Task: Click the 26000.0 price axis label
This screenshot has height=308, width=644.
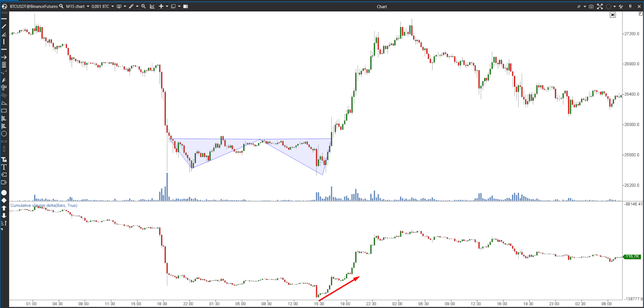Action: (x=632, y=125)
